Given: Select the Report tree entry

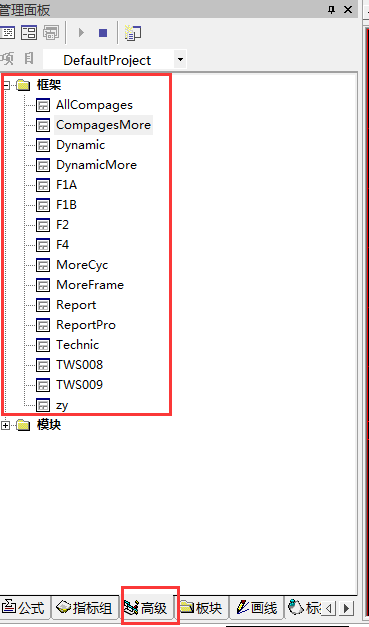Looking at the screenshot, I should pos(76,305).
